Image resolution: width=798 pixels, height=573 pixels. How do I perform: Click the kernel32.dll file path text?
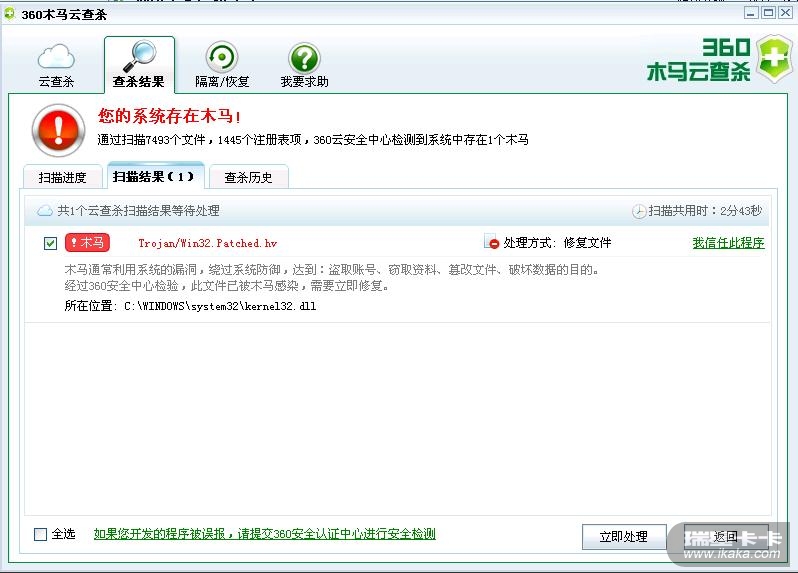(220, 306)
